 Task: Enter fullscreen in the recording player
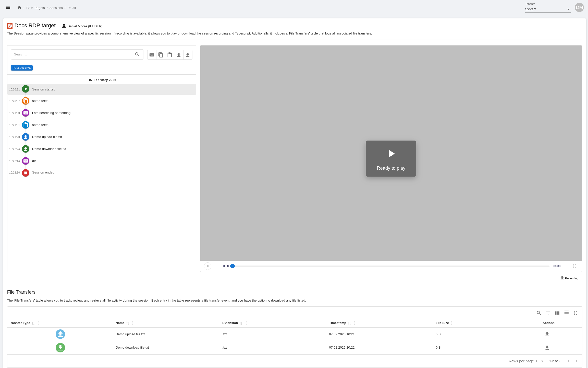coord(574,266)
